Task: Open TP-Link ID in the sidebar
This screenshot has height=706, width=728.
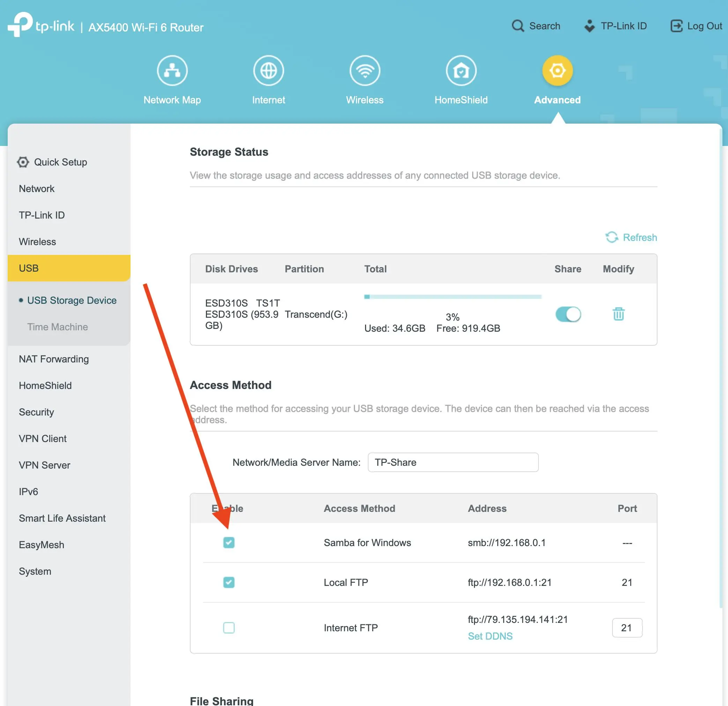Action: pos(42,215)
